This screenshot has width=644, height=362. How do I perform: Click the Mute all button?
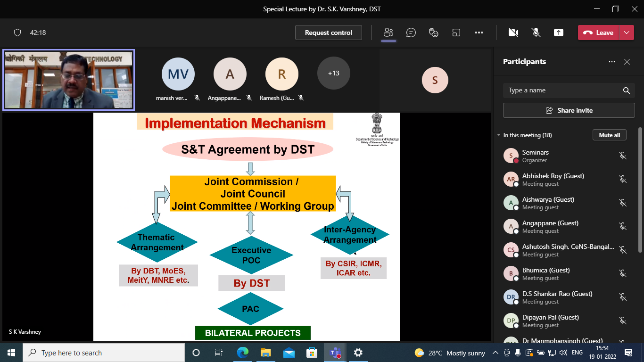click(x=610, y=135)
